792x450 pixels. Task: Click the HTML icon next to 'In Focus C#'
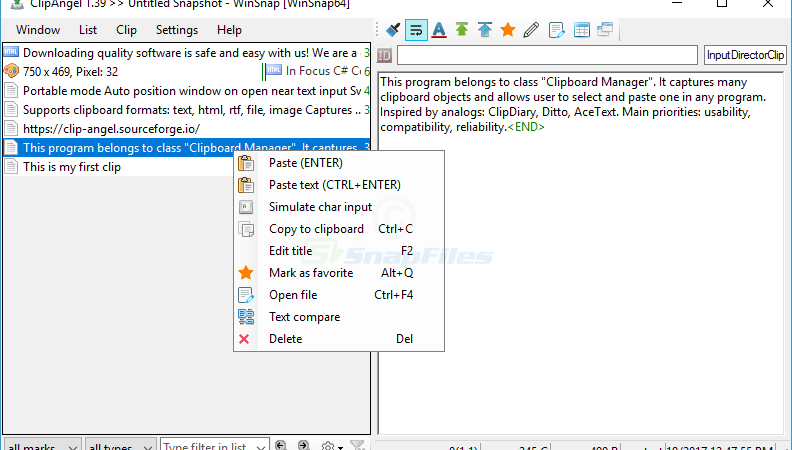point(274,70)
